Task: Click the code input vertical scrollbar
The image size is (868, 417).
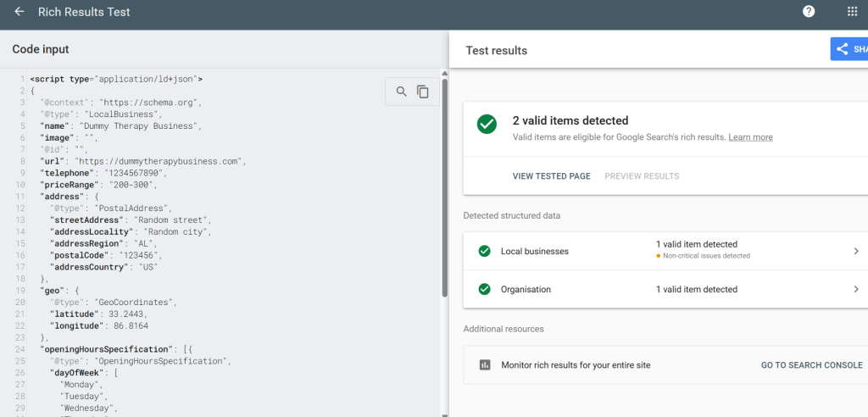Action: point(444,186)
